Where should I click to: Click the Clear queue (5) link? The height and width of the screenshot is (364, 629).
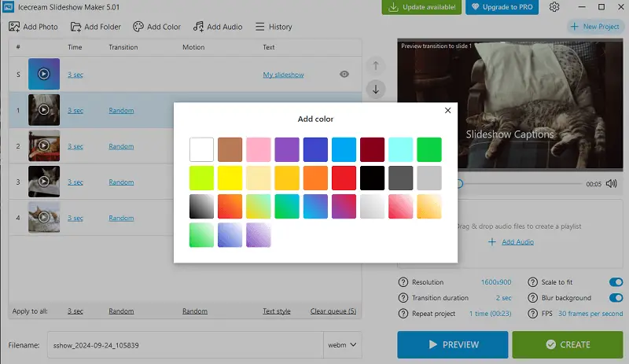click(333, 311)
